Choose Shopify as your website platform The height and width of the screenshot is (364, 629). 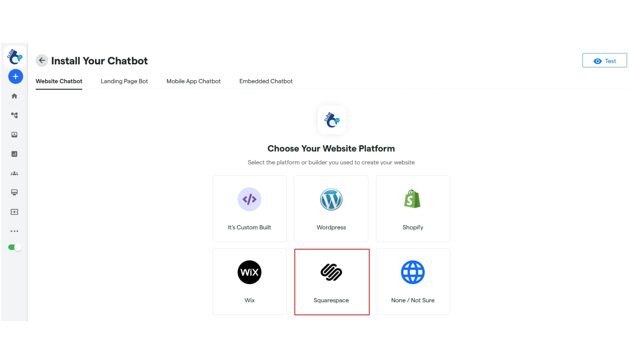(x=413, y=209)
